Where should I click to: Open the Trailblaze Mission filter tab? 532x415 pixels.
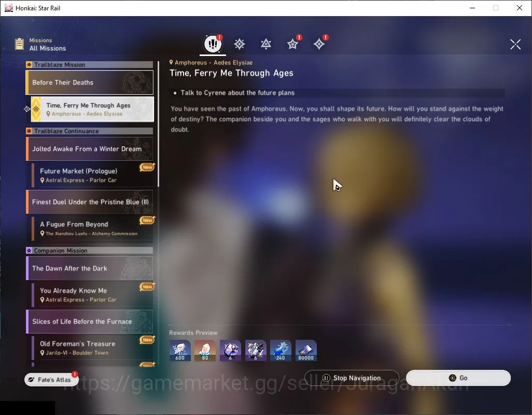(x=240, y=44)
